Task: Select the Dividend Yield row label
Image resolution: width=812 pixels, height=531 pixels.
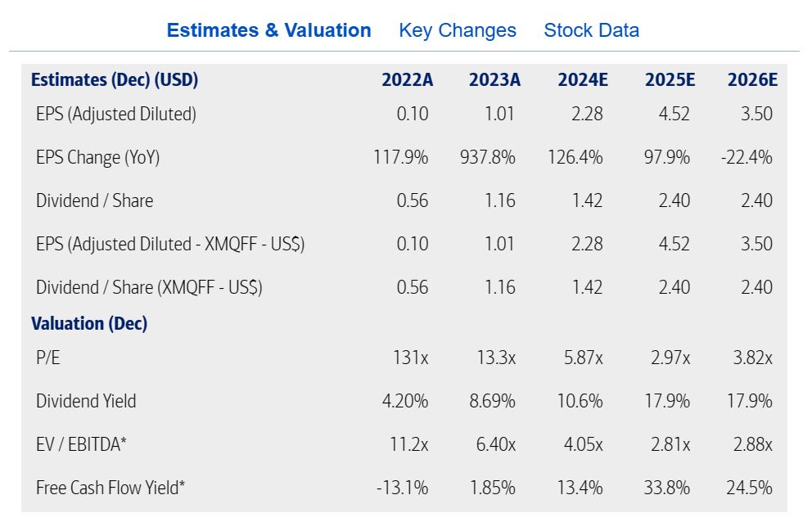Action: 86,401
